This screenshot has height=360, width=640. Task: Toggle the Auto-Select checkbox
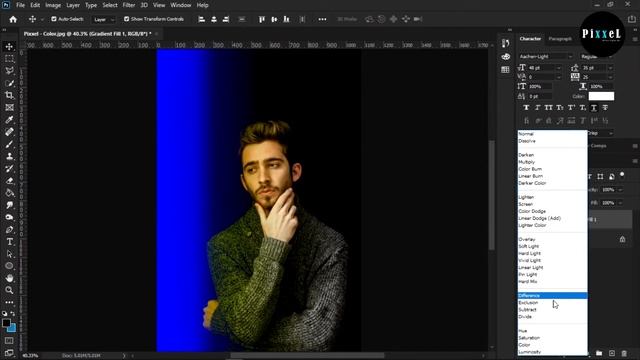(53, 19)
